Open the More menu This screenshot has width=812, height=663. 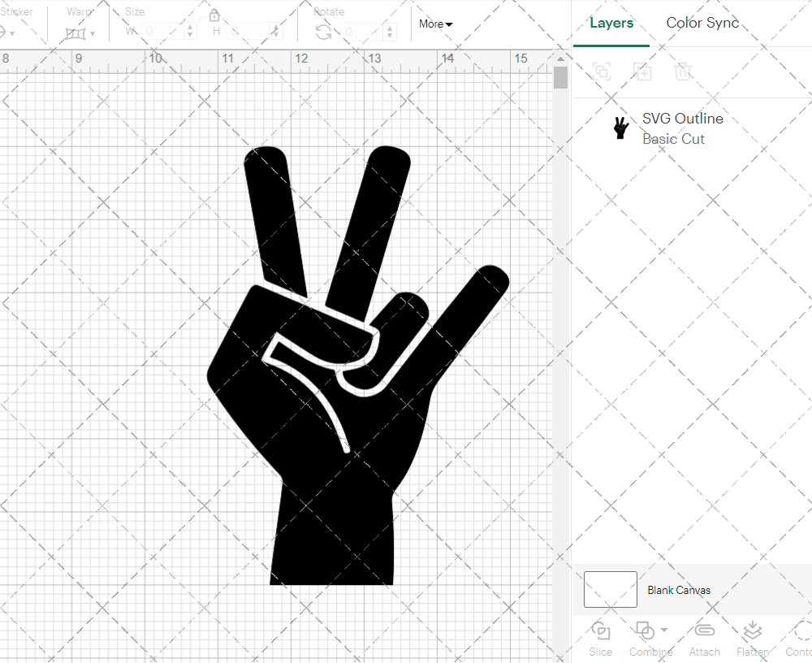(435, 24)
